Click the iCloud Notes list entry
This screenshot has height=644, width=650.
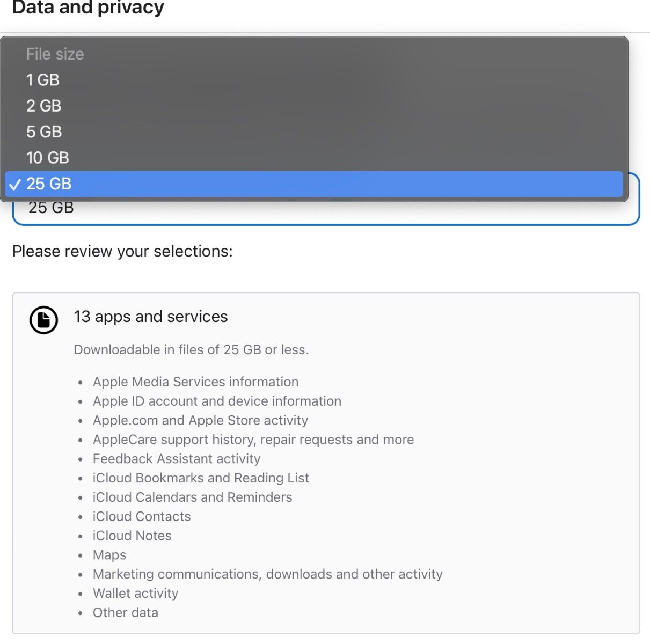132,536
